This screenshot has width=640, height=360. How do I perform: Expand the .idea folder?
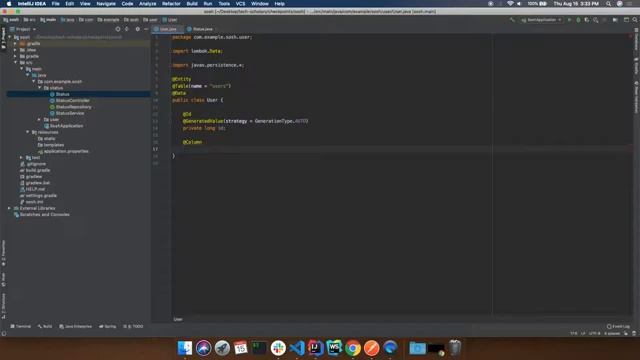pyautogui.click(x=16, y=50)
